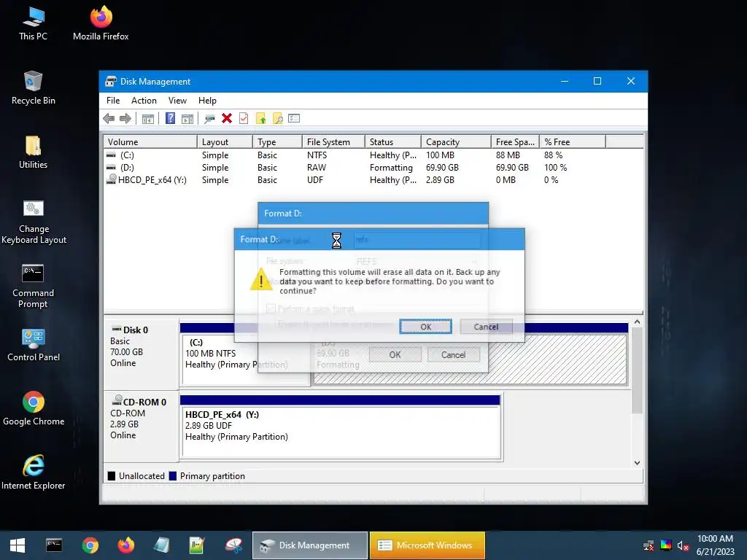Screen dimensions: 747x560
Task: Select the Utilities folder on desktop
Action: 34,152
